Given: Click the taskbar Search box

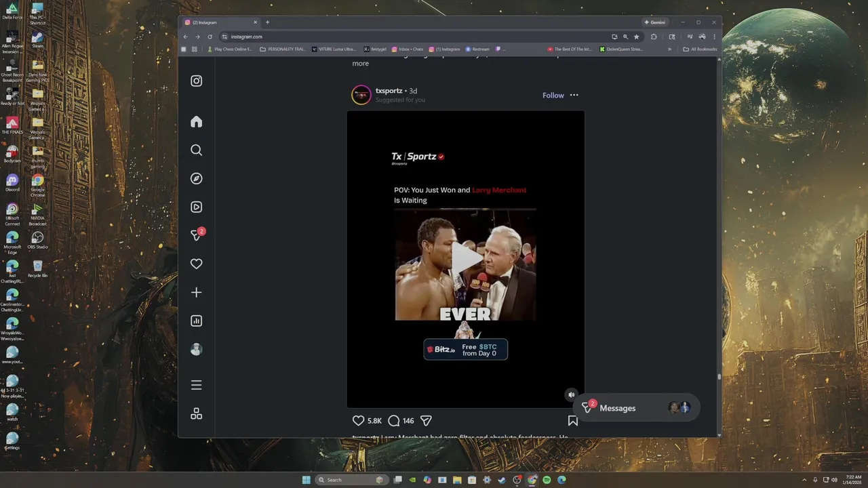Looking at the screenshot, I should click(x=352, y=480).
